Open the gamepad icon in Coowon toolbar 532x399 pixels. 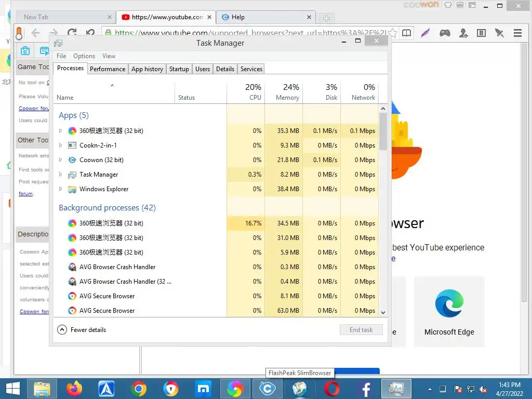[x=445, y=33]
